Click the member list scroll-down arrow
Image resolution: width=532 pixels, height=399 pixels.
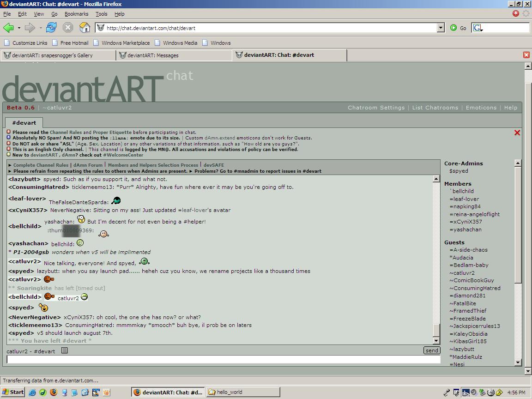(518, 363)
